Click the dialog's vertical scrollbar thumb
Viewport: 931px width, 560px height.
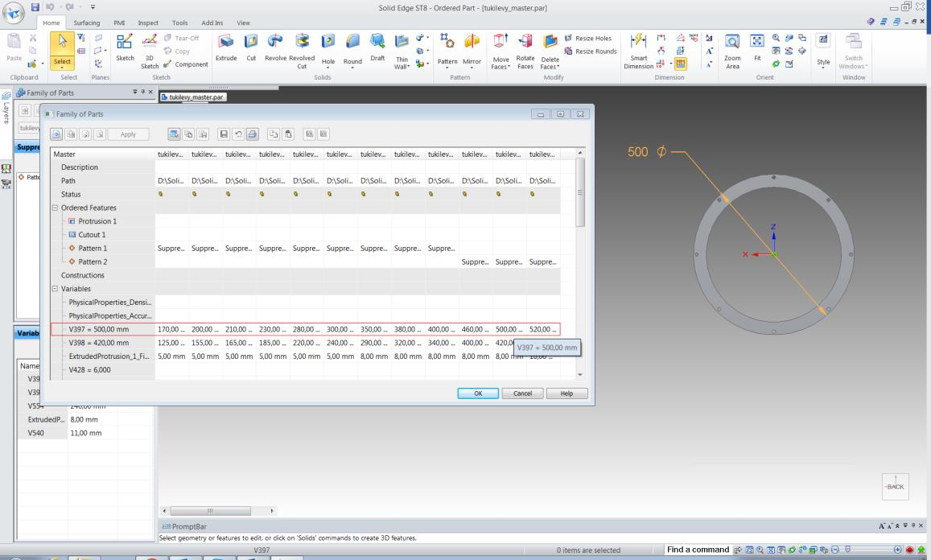coord(580,191)
